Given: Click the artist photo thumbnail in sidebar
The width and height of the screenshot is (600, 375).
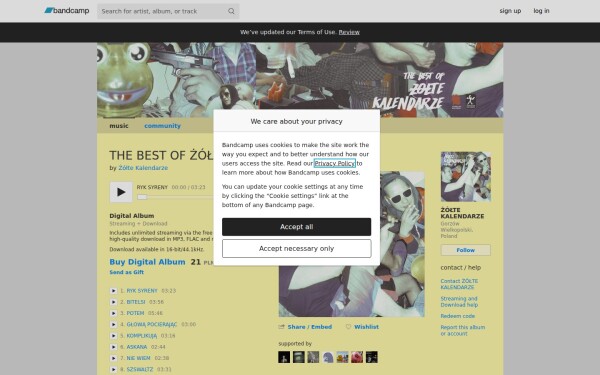Looking at the screenshot, I should pos(465,176).
